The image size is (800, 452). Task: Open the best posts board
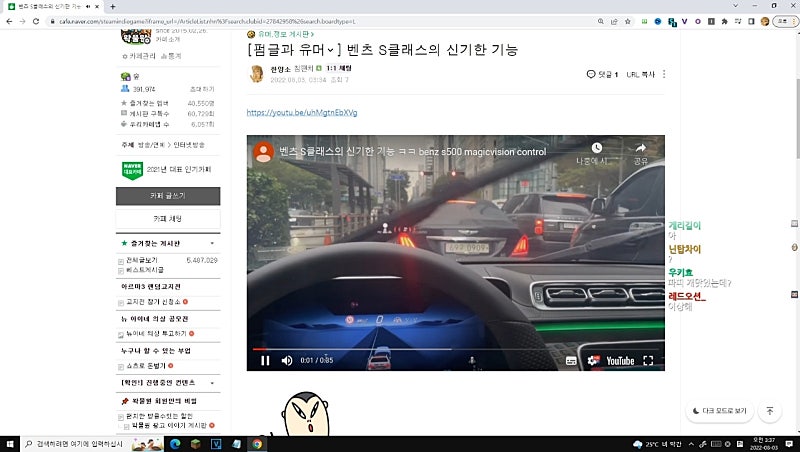pos(145,270)
